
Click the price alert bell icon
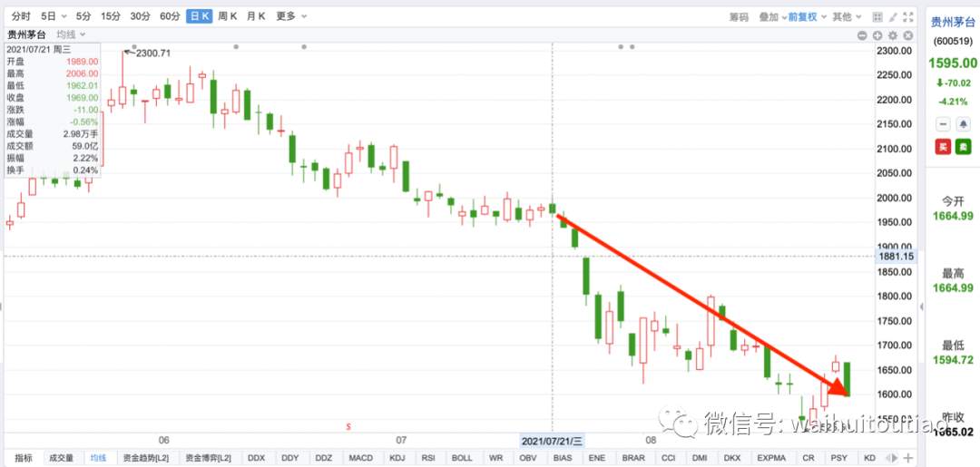963,123
